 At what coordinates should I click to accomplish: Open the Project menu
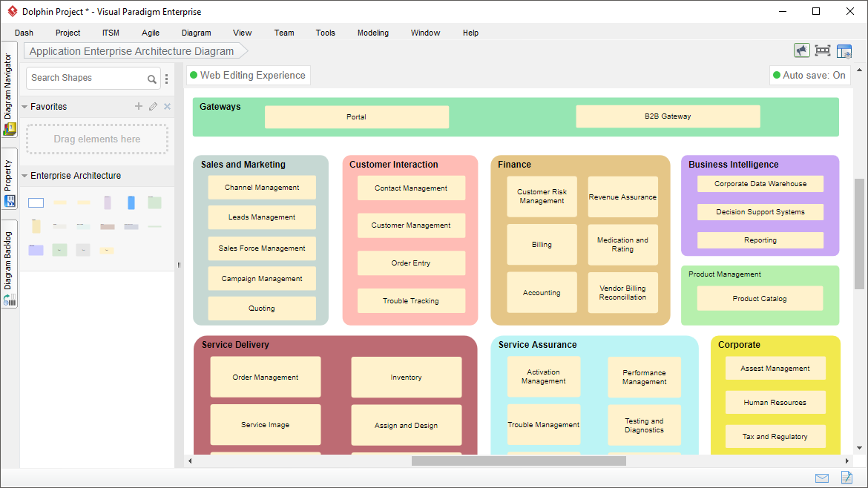pos(68,33)
